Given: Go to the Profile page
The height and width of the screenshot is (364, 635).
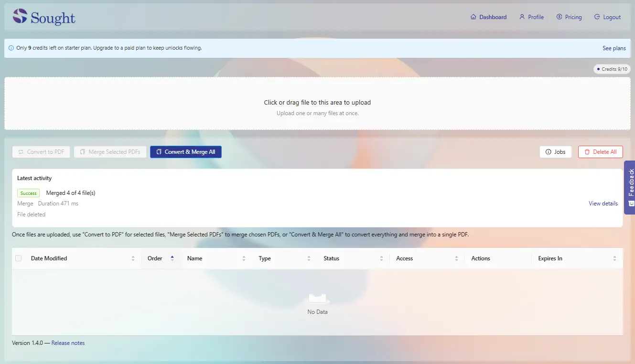Looking at the screenshot, I should (x=531, y=17).
